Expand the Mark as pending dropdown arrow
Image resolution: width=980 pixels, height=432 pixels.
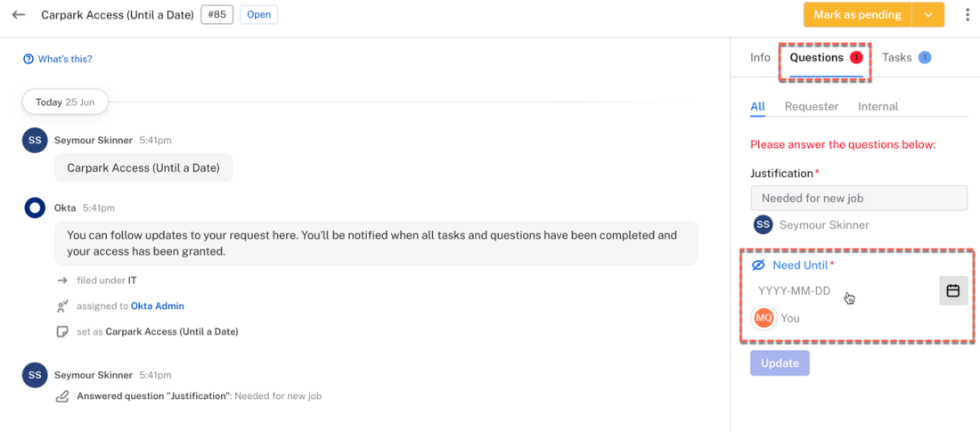pos(928,15)
